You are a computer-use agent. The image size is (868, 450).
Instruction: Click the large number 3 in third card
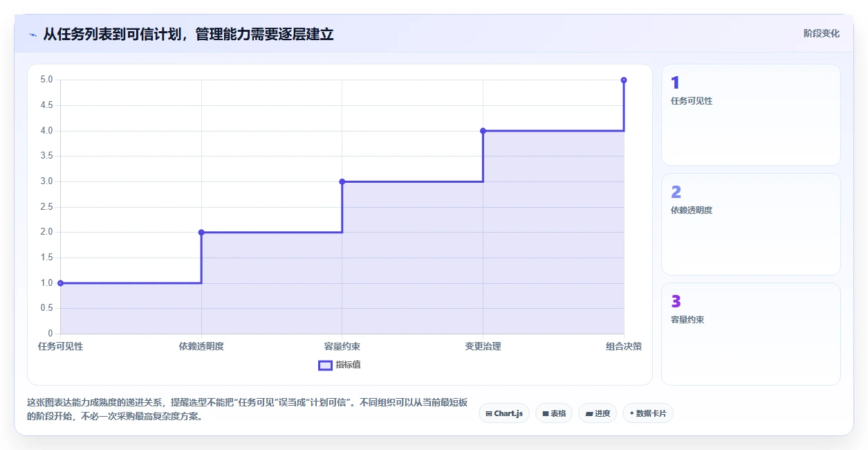(x=676, y=302)
